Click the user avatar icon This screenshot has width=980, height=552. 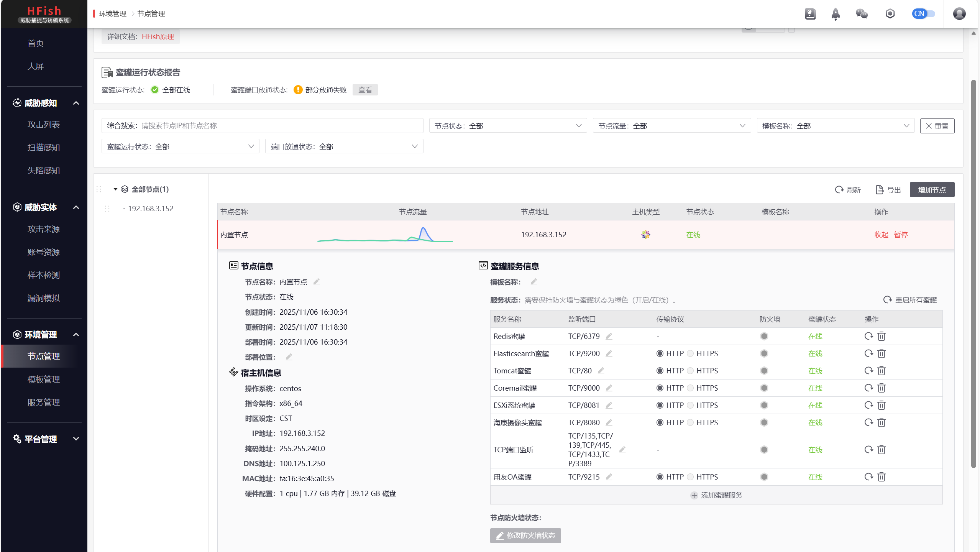pyautogui.click(x=959, y=14)
